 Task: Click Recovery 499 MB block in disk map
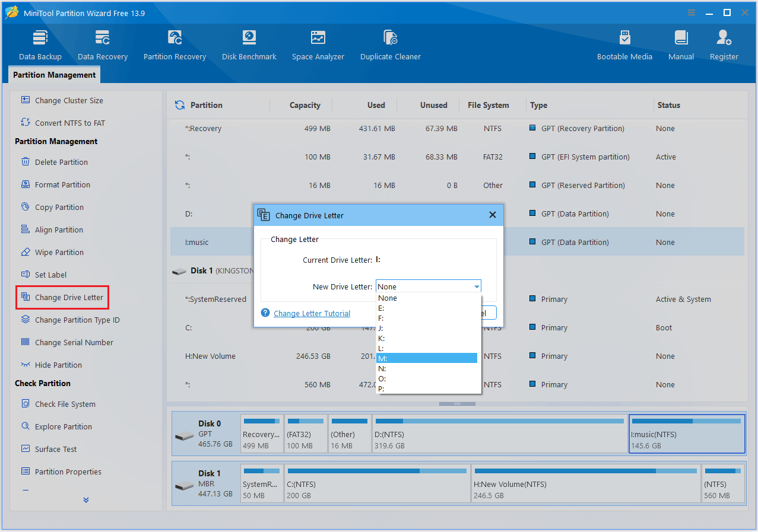click(x=262, y=434)
